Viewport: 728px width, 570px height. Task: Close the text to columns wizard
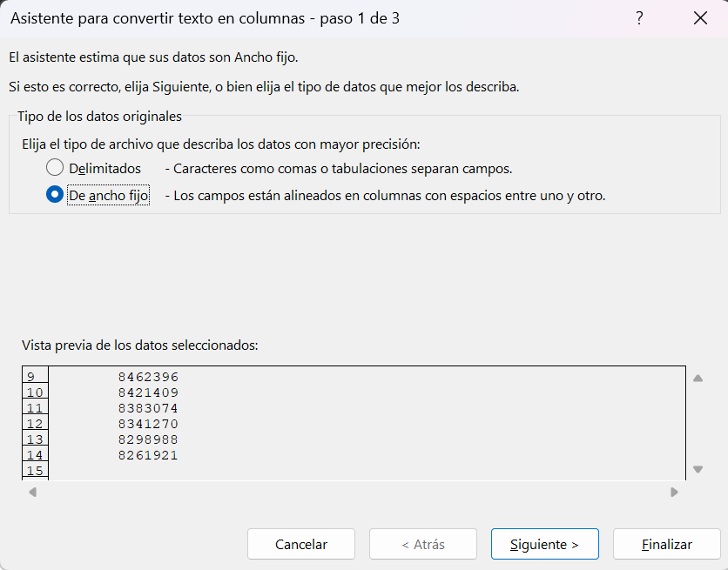[700, 18]
